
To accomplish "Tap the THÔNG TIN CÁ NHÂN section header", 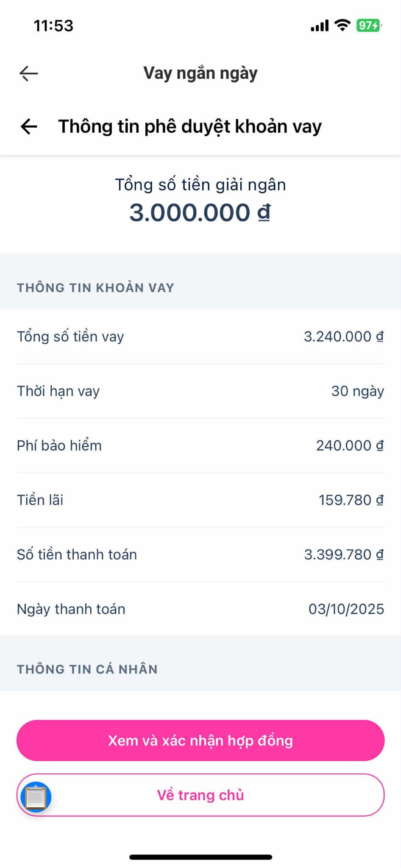I will [x=87, y=669].
